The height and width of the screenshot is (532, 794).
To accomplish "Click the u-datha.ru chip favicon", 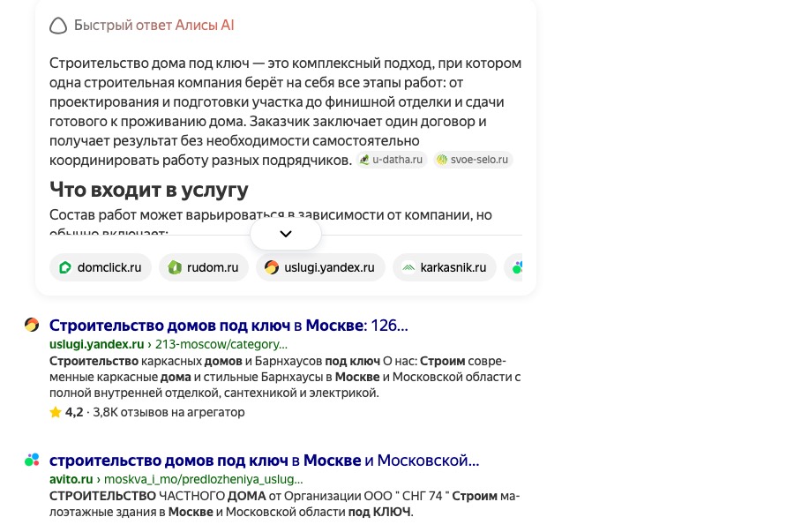I will click(x=364, y=160).
